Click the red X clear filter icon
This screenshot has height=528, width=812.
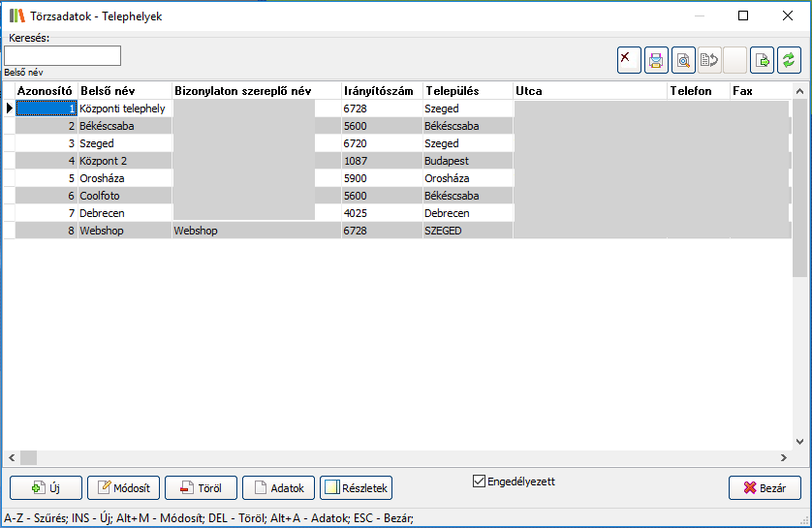629,60
